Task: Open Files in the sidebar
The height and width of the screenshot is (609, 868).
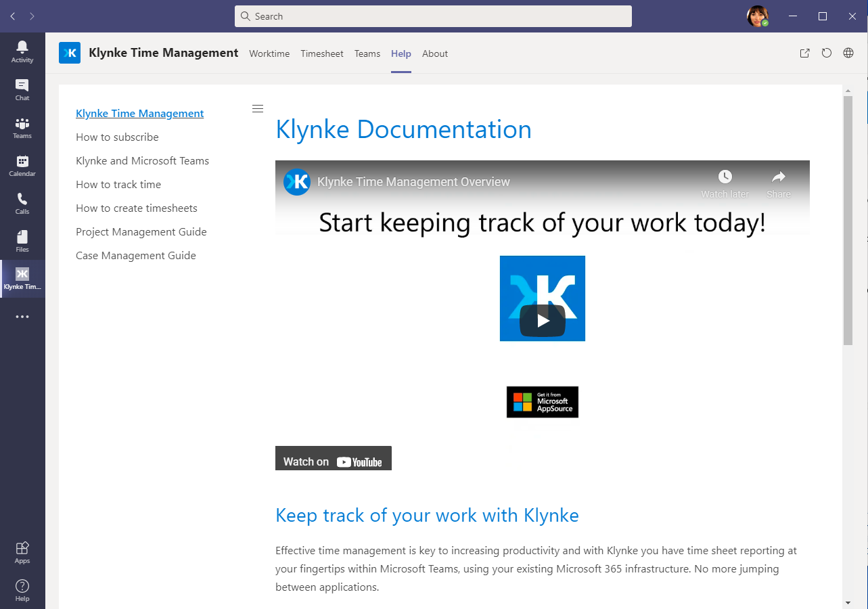Action: tap(22, 241)
